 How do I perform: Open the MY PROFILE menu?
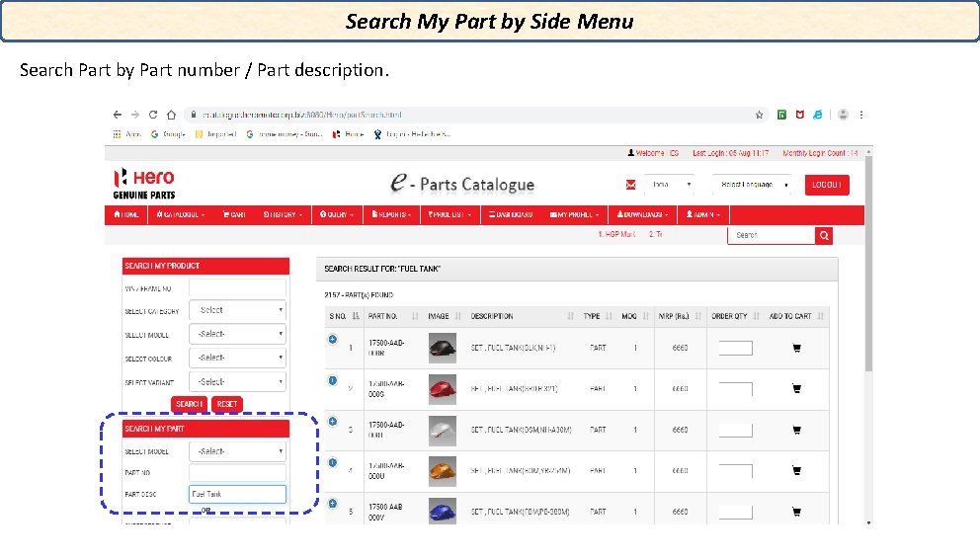(x=574, y=214)
